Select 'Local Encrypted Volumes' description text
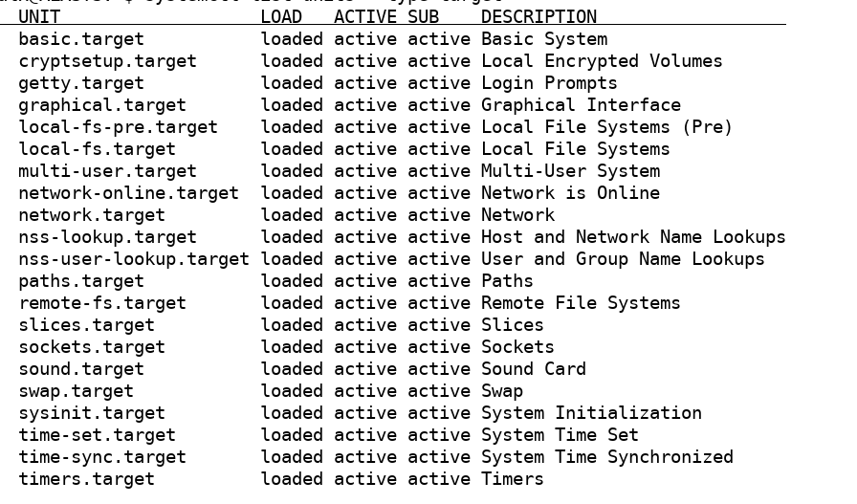 coord(602,61)
